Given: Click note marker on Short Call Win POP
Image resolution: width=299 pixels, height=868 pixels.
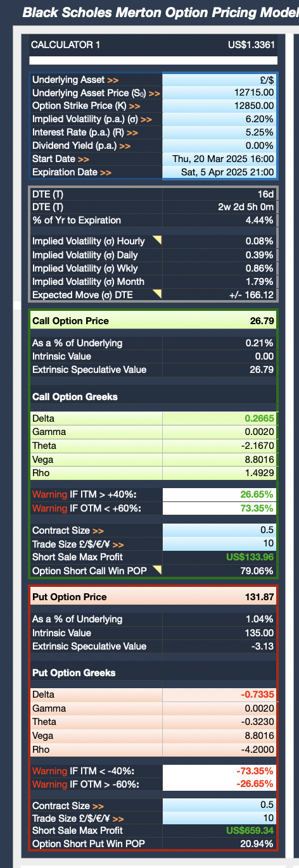Looking at the screenshot, I should tap(158, 569).
